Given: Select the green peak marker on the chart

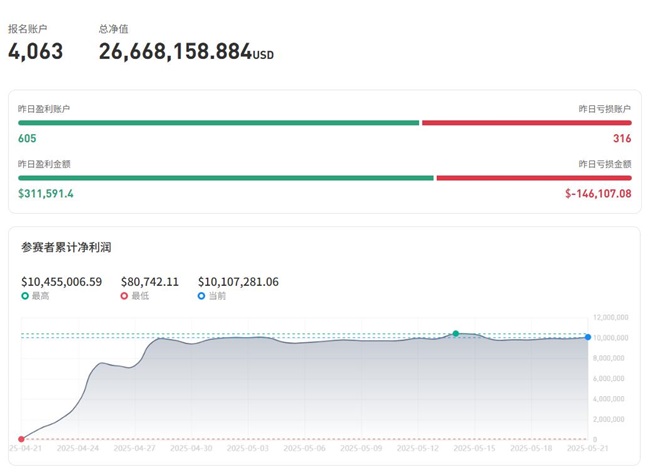Looking at the screenshot, I should click(x=456, y=333).
